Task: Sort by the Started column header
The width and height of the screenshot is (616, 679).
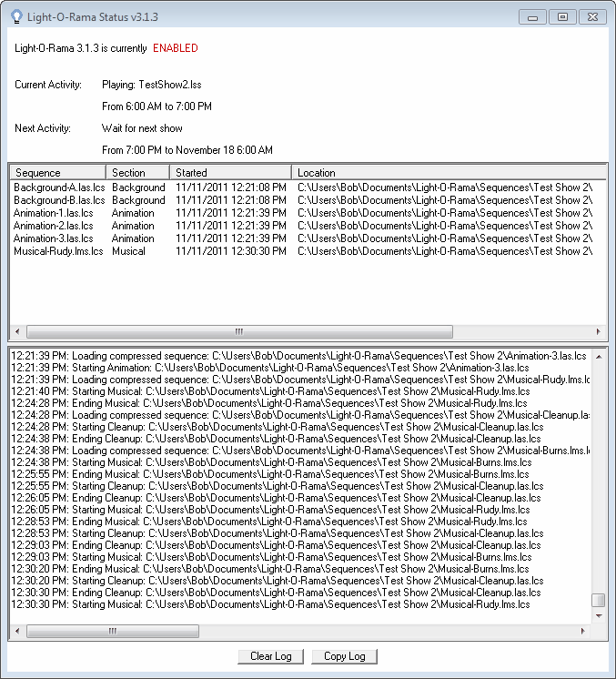Action: coord(230,172)
